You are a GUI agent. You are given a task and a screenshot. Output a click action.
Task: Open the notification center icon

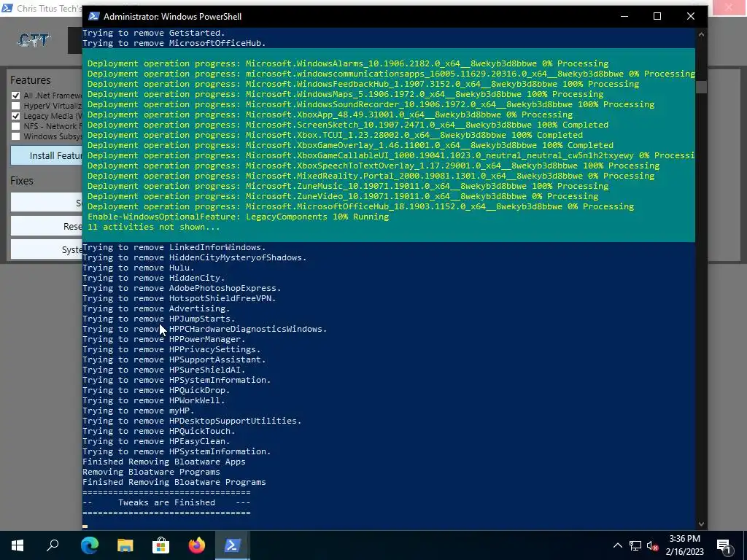point(724,546)
